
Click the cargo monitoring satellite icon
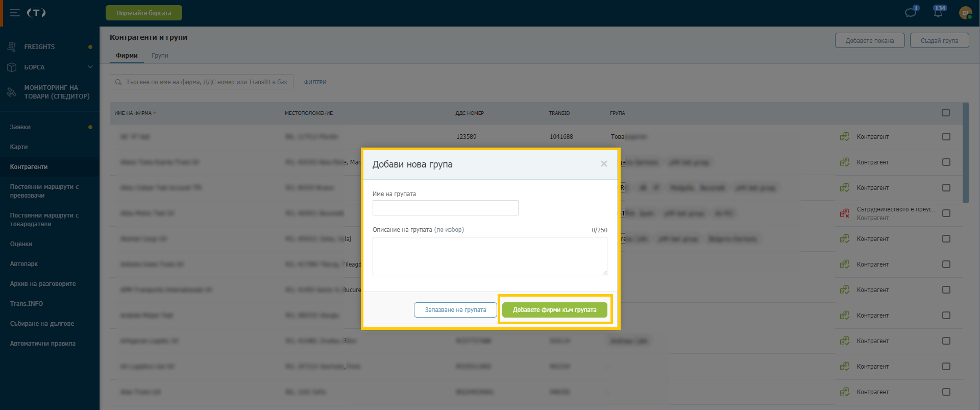pyautogui.click(x=12, y=92)
